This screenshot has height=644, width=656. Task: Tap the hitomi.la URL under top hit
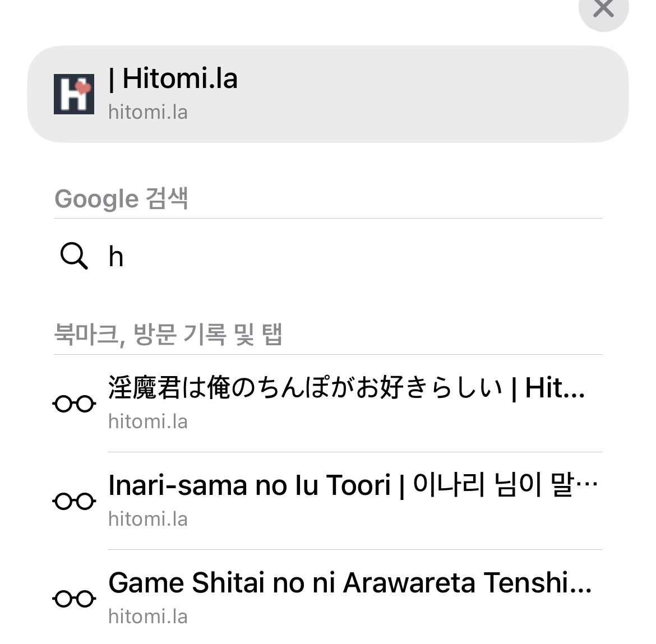pos(147,113)
